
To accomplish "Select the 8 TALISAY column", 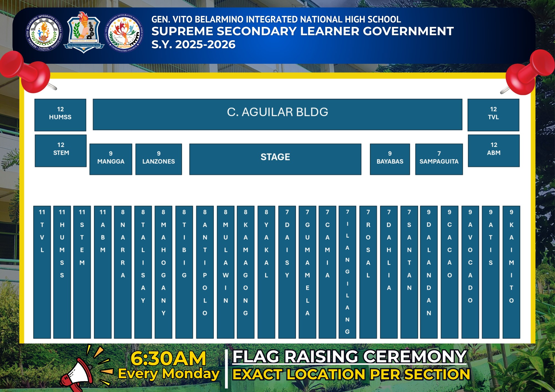I will tap(143, 272).
